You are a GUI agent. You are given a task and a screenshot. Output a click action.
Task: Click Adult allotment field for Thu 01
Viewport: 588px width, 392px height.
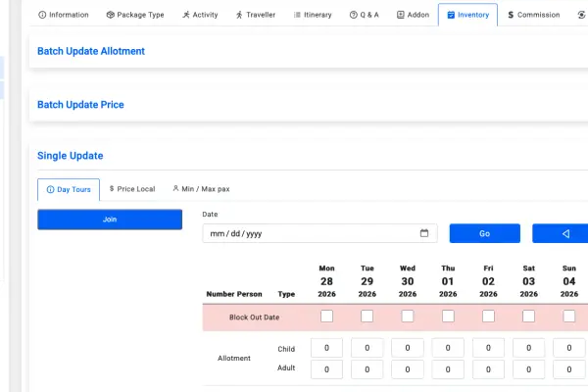448,369
